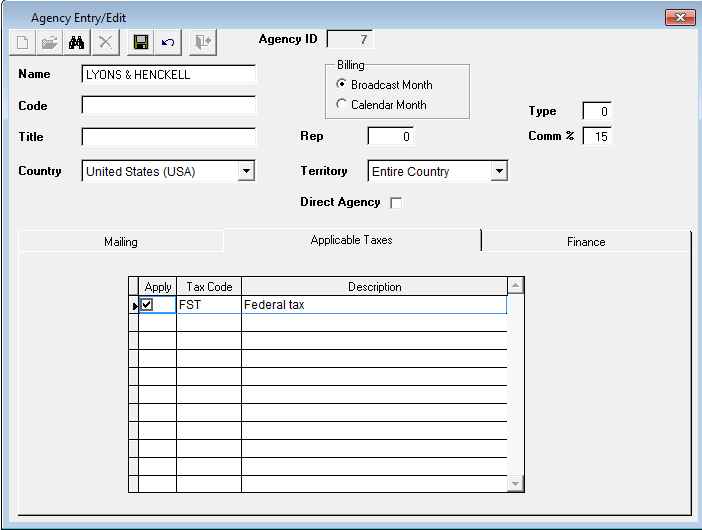Screen dimensions: 702x530
Task: Click into the Code text field
Action: pos(169,106)
